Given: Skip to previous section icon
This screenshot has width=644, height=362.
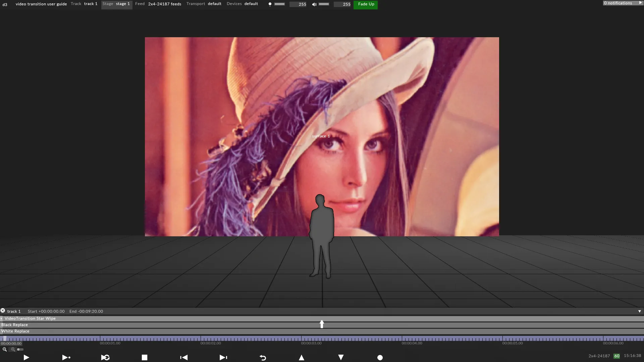Looking at the screenshot, I should [x=183, y=357].
